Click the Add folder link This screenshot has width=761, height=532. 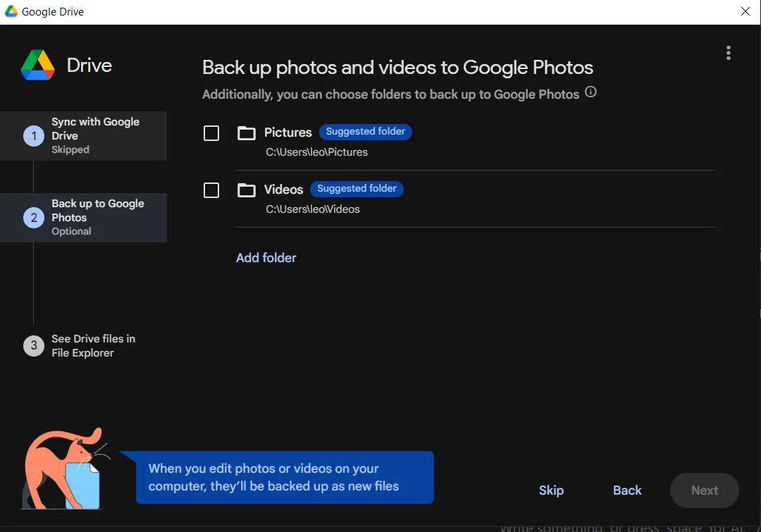pos(266,258)
